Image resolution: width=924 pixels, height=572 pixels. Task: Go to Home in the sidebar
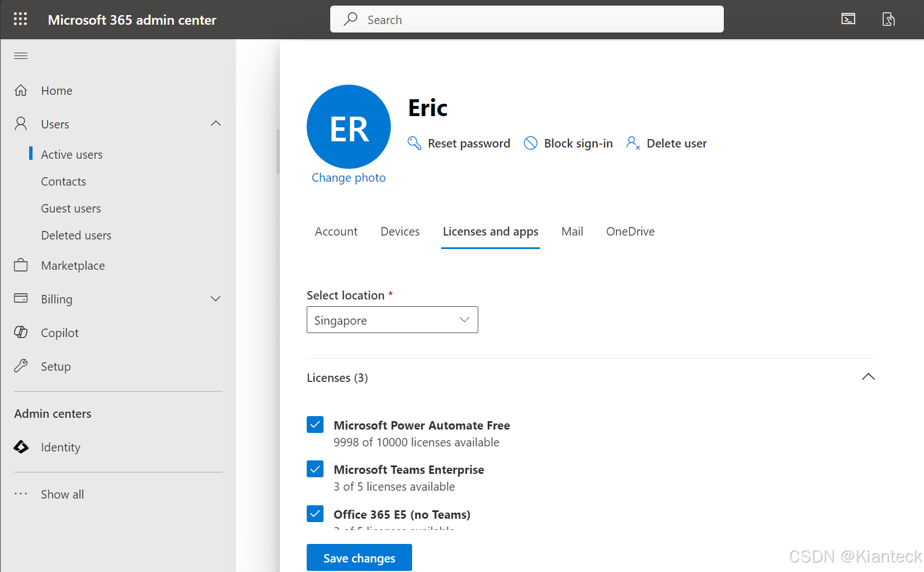(56, 90)
